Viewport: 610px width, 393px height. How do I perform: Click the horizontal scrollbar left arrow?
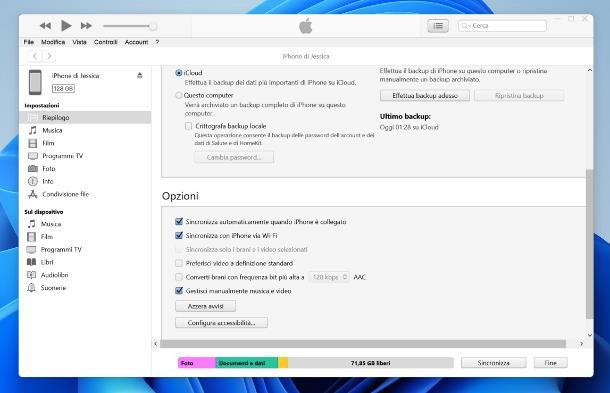(156, 344)
